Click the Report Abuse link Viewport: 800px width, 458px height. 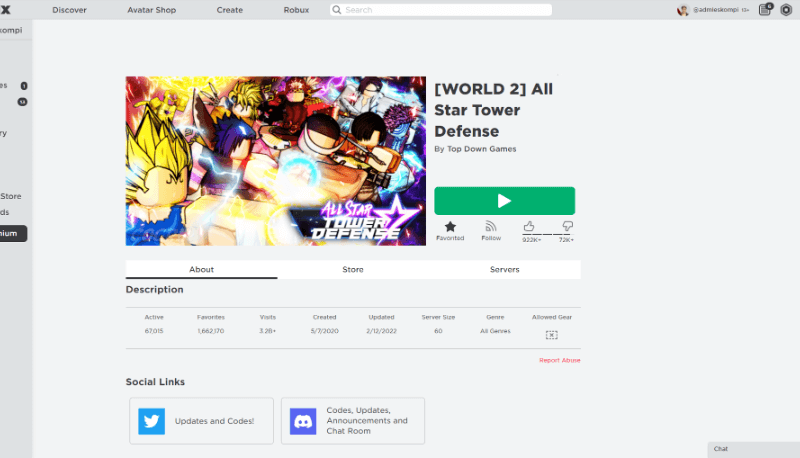[x=560, y=360]
